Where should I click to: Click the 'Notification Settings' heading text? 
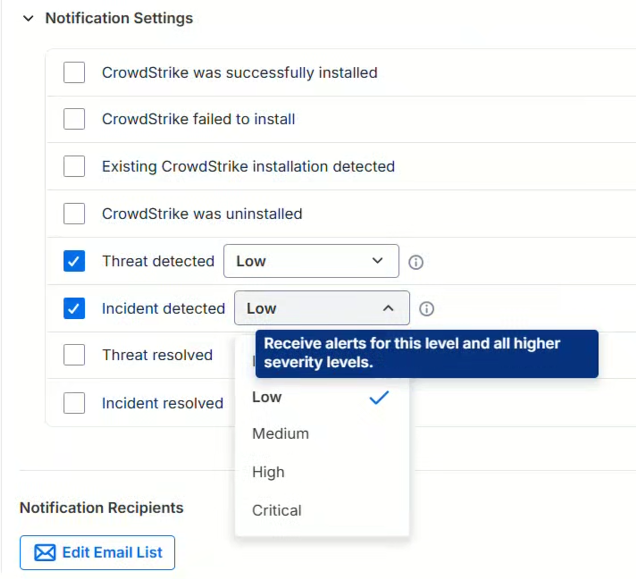tap(119, 18)
